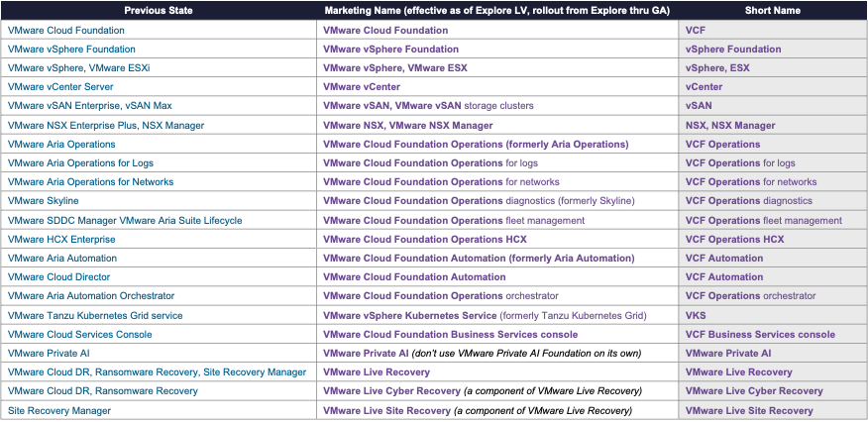The width and height of the screenshot is (868, 422).
Task: Click short name 'VCF Operations for logs'
Action: tap(773, 163)
